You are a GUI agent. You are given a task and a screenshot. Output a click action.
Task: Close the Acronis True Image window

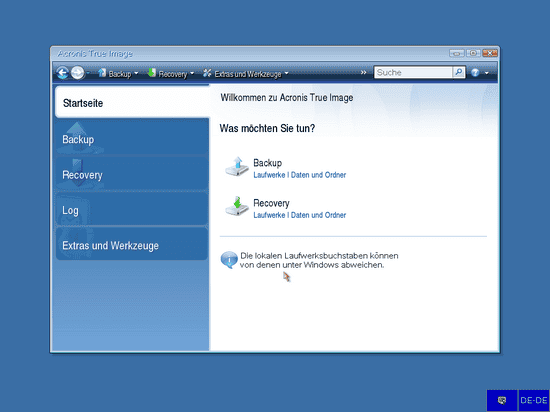click(x=490, y=53)
